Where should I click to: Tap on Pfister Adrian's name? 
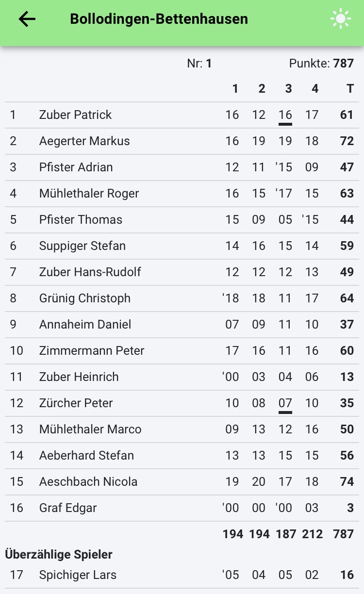coord(76,167)
